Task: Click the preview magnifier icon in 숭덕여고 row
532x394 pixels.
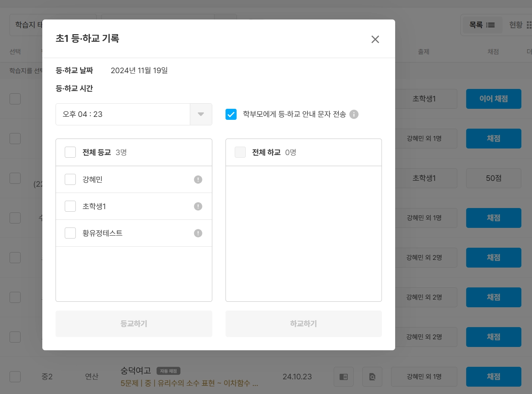Action: (x=372, y=377)
